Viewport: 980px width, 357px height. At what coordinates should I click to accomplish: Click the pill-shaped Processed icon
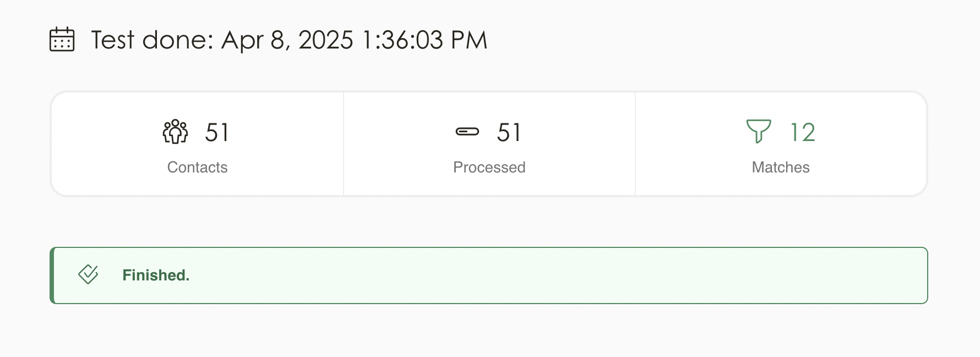467,132
